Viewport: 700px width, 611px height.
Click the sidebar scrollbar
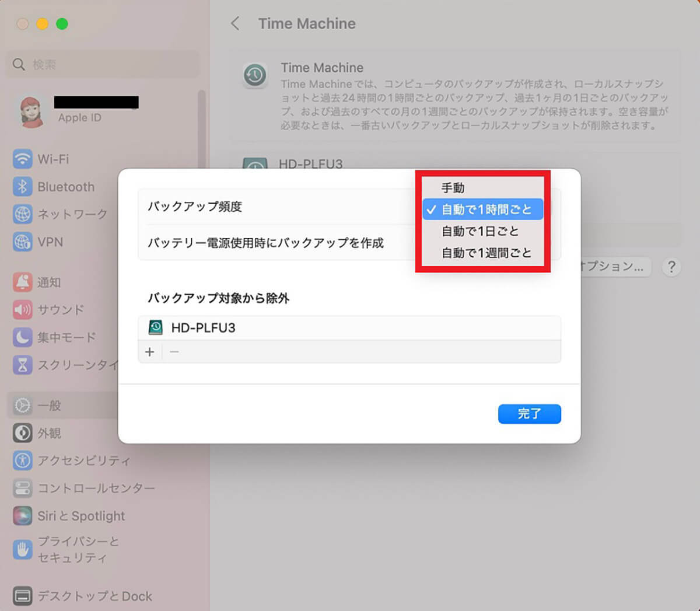click(x=202, y=128)
